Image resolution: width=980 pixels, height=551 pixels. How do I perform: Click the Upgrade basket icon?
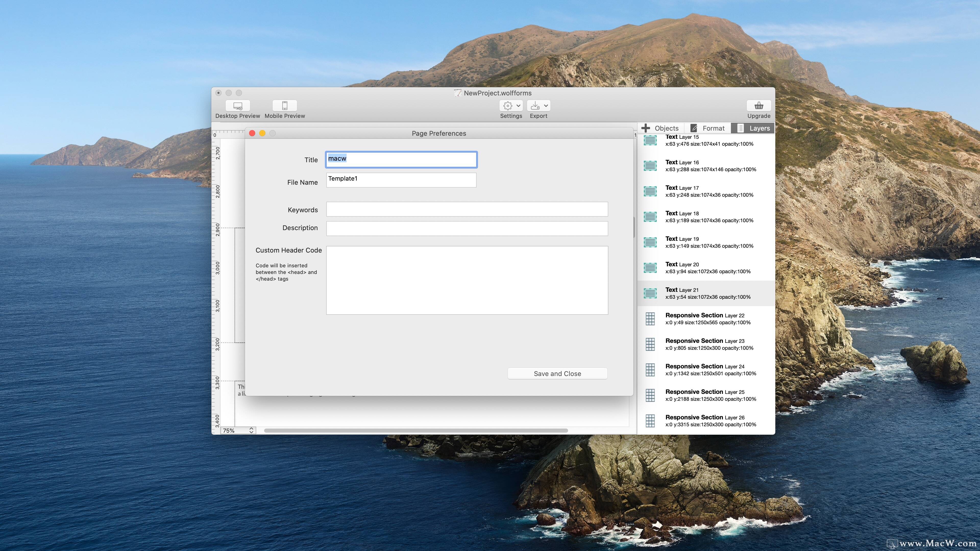(758, 106)
